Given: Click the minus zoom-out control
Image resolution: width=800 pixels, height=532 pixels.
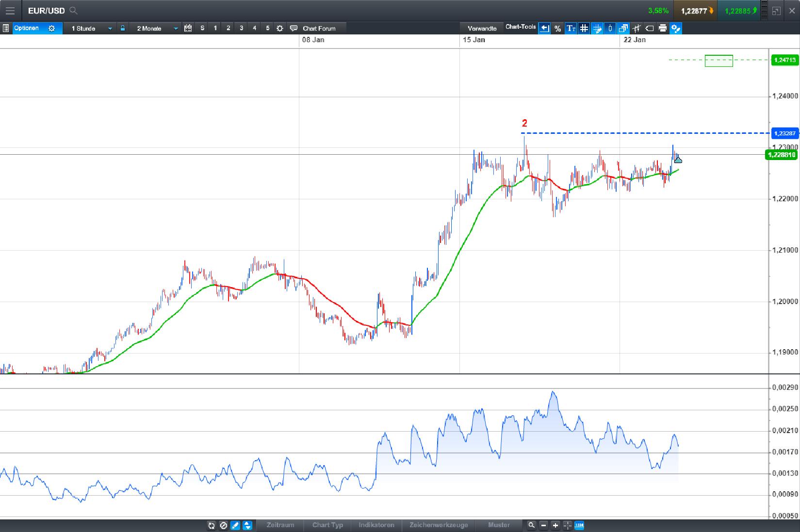Looking at the screenshot, I should pos(543,526).
